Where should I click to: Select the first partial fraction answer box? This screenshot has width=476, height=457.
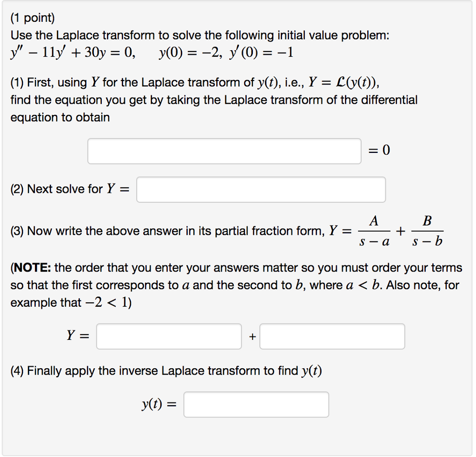point(169,336)
